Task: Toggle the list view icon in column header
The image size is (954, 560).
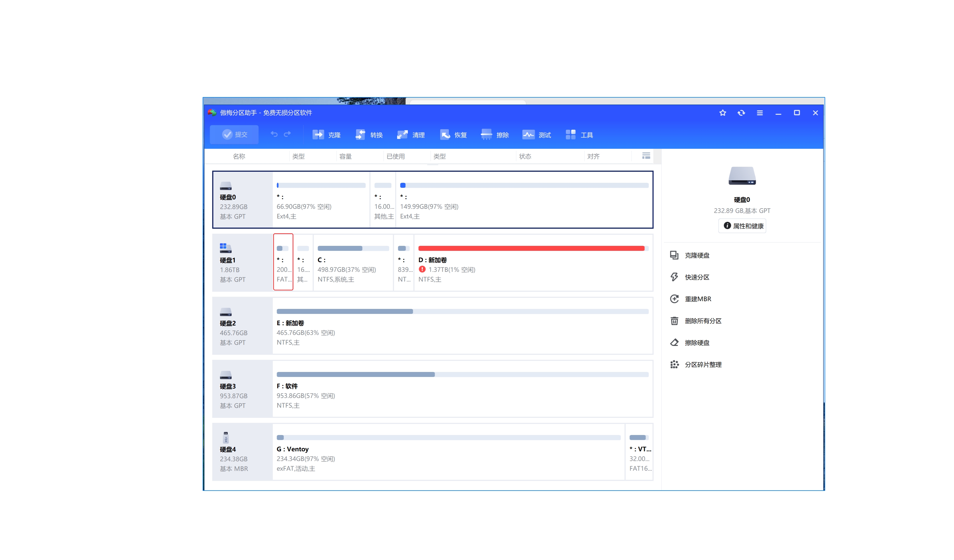Action: pos(646,156)
